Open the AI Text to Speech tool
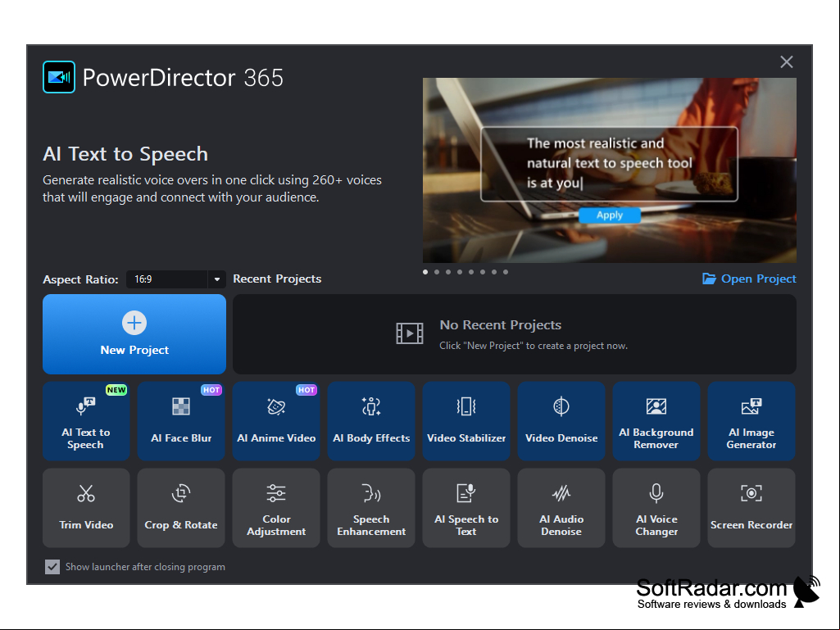840x630 pixels. point(86,421)
